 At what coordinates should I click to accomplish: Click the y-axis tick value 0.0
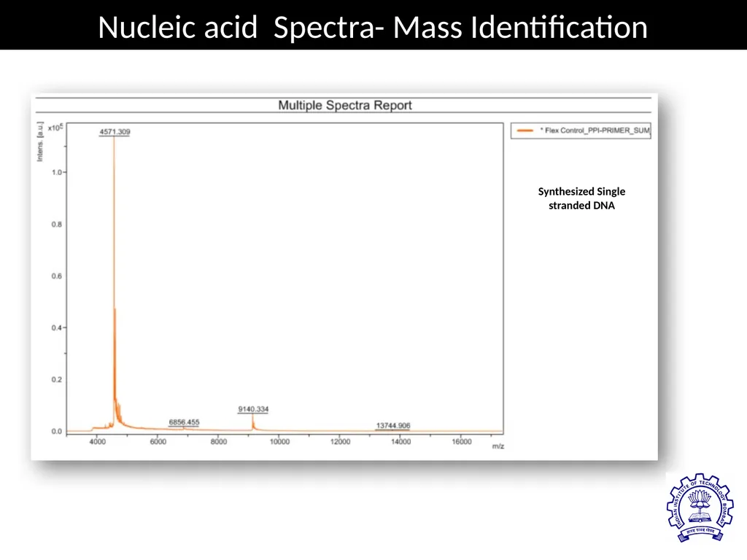[x=57, y=432]
